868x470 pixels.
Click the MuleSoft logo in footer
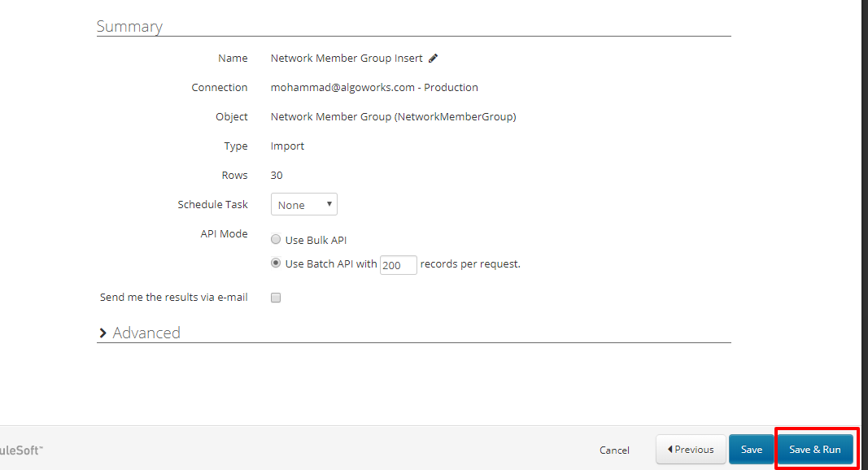tap(21, 450)
